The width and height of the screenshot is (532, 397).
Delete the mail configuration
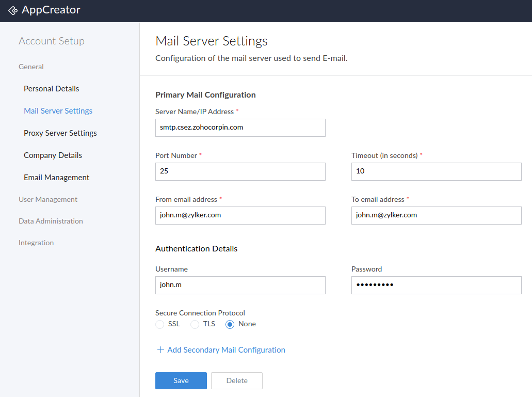pos(236,380)
